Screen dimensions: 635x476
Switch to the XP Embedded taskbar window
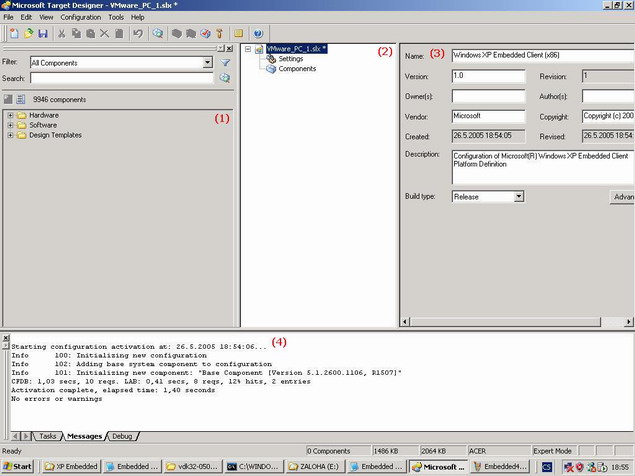pos(71,467)
